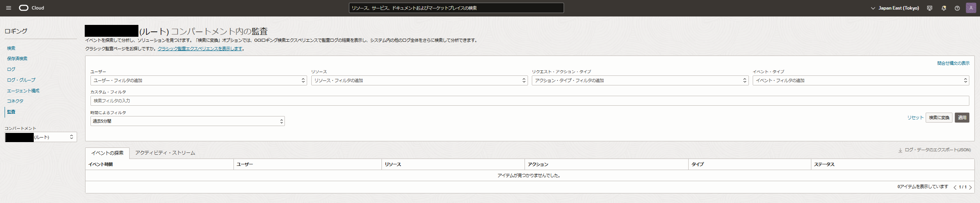Image resolution: width=980 pixels, height=203 pixels.
Task: Click the クラシック監査エクスペリエンスを表示します link
Action: click(x=200, y=49)
